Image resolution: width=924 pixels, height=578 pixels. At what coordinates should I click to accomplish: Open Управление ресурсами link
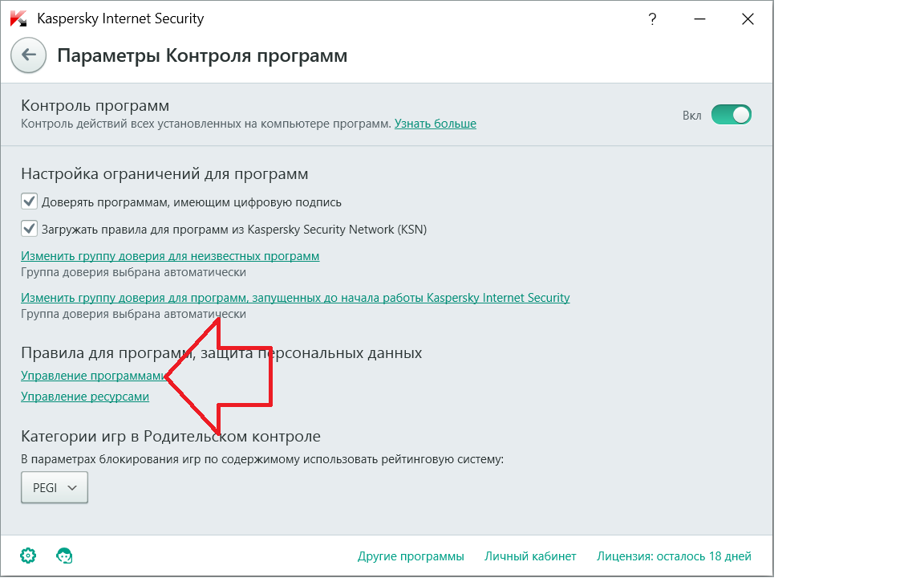click(85, 397)
